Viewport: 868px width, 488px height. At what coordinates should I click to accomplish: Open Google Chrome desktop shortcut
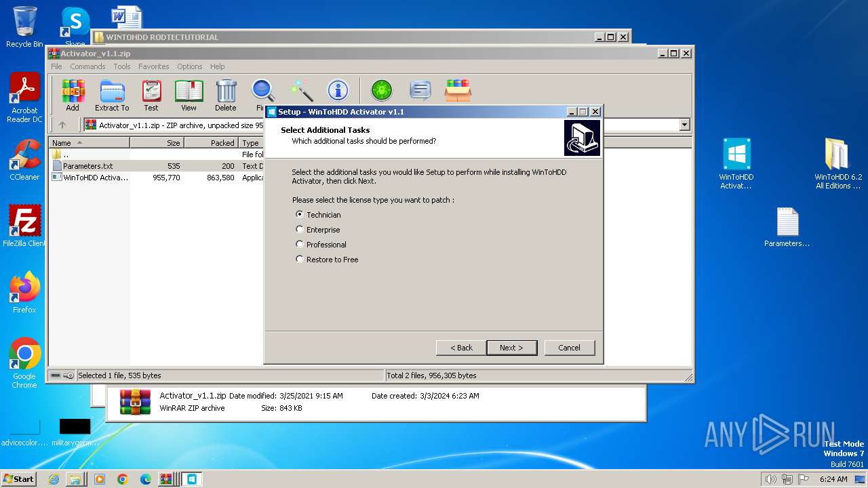click(x=24, y=363)
